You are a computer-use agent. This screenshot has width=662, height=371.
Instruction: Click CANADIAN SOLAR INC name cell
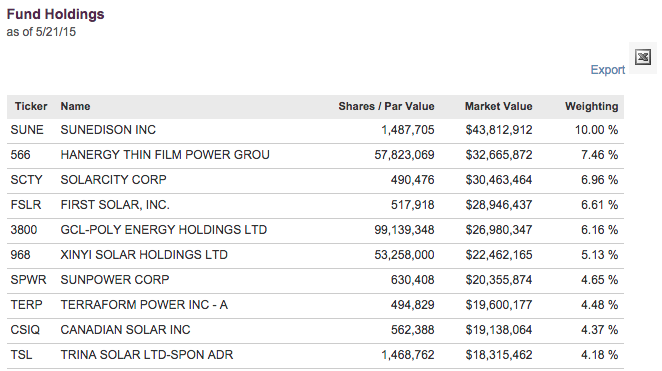[125, 329]
